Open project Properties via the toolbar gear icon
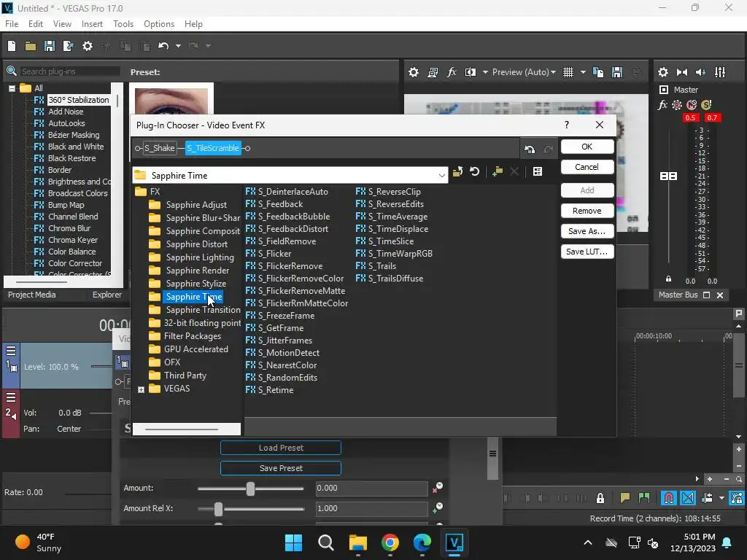Viewport: 747px width, 560px height. pyautogui.click(x=88, y=46)
